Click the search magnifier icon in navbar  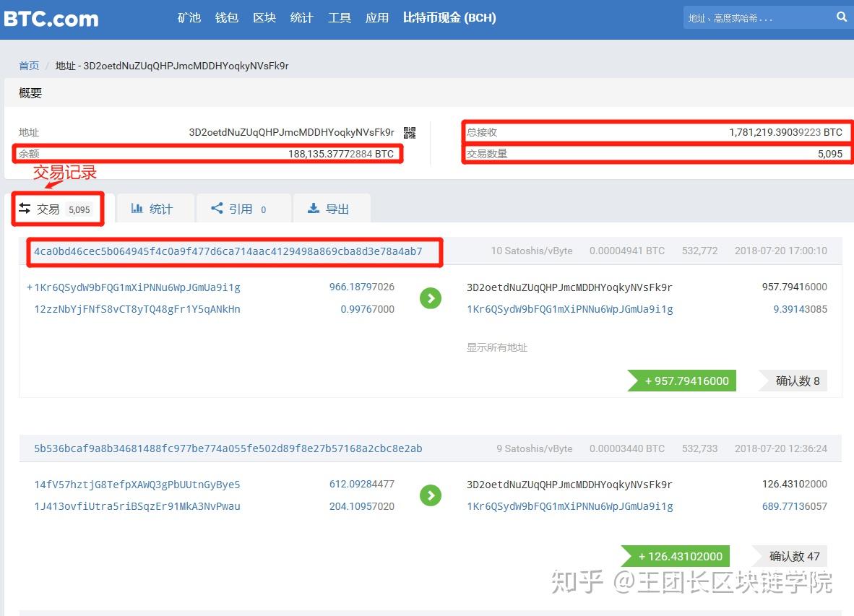coord(842,16)
